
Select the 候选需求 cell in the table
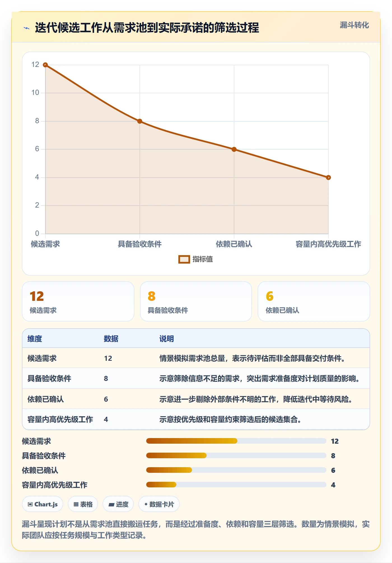point(42,358)
